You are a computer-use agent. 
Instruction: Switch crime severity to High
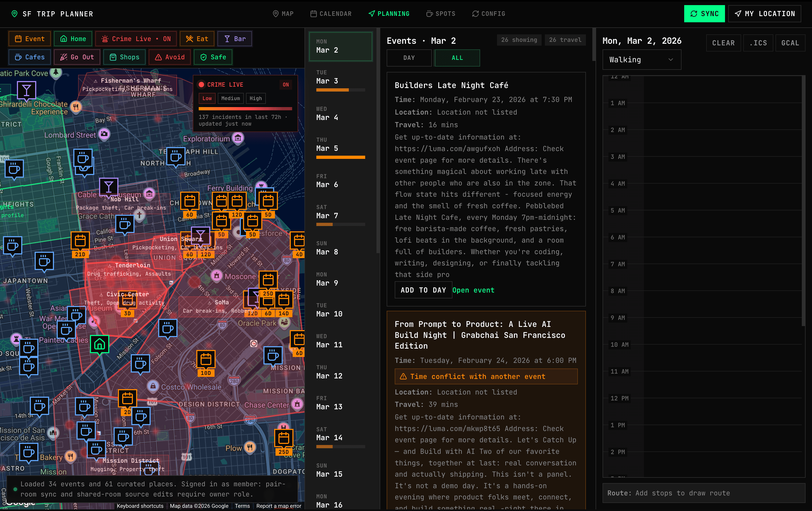pyautogui.click(x=256, y=98)
